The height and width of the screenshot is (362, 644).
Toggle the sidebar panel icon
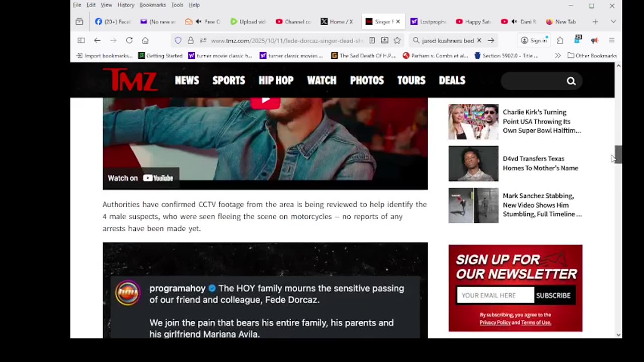pos(81,40)
